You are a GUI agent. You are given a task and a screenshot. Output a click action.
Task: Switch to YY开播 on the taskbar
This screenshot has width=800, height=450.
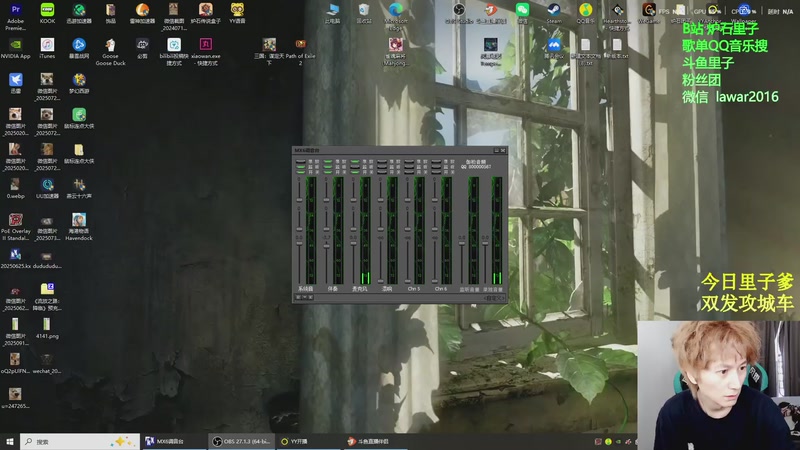click(x=308, y=441)
